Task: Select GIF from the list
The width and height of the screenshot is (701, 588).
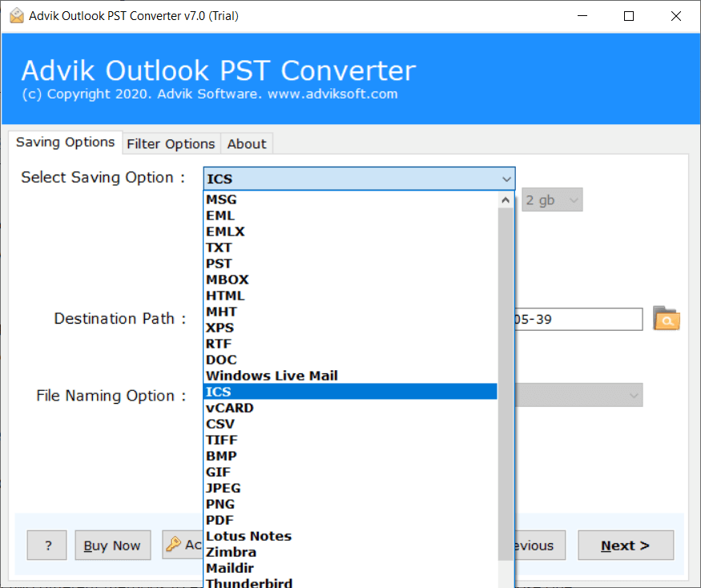Action: click(x=351, y=472)
